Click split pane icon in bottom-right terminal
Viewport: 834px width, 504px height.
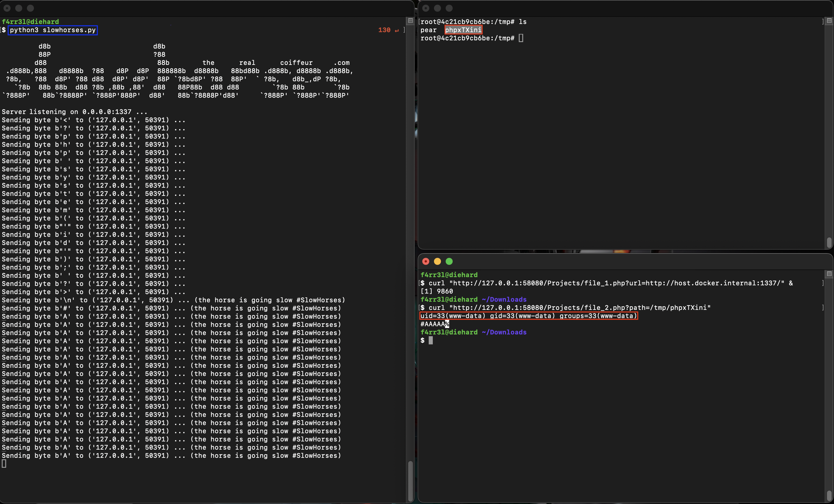[x=829, y=274]
